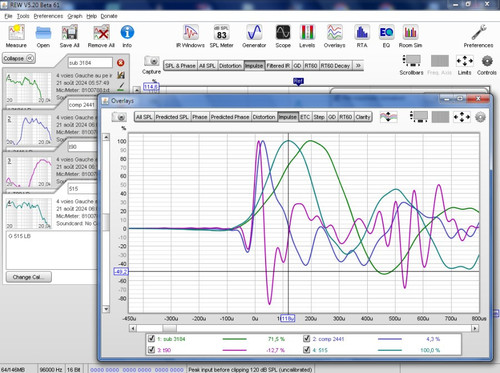Select the 515 measurement thumbnail
Screen dimensions: 500x373
point(29,214)
